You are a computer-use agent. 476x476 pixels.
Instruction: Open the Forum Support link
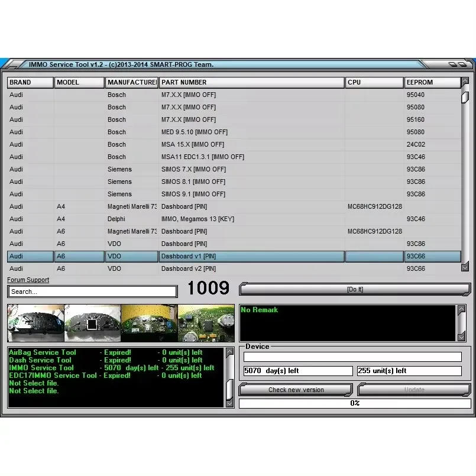[27, 280]
